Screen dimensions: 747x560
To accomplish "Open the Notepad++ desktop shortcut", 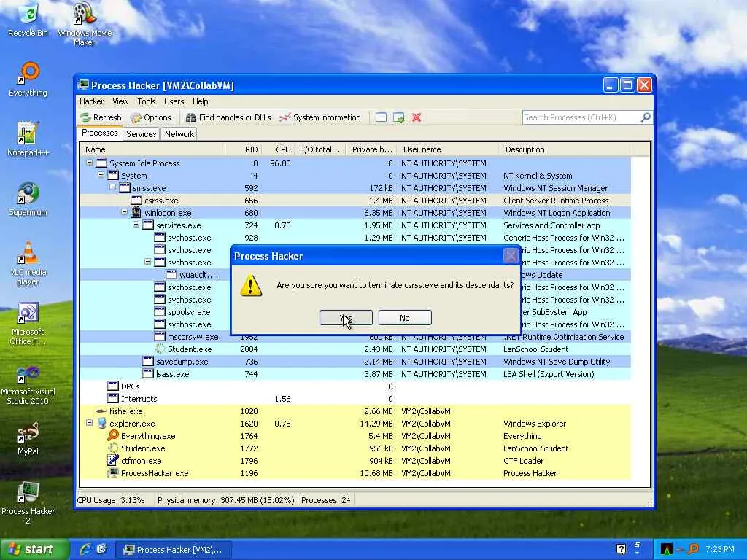I will [x=28, y=139].
